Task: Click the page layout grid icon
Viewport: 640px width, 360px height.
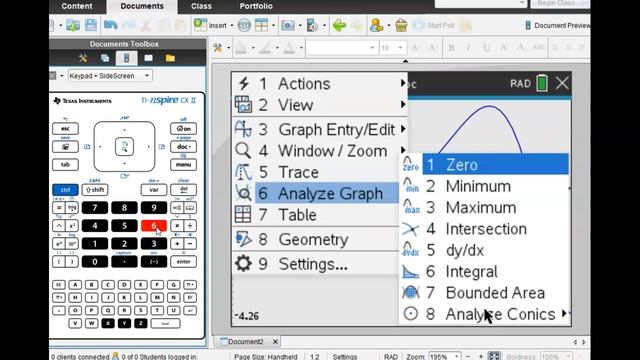Action: (261, 25)
